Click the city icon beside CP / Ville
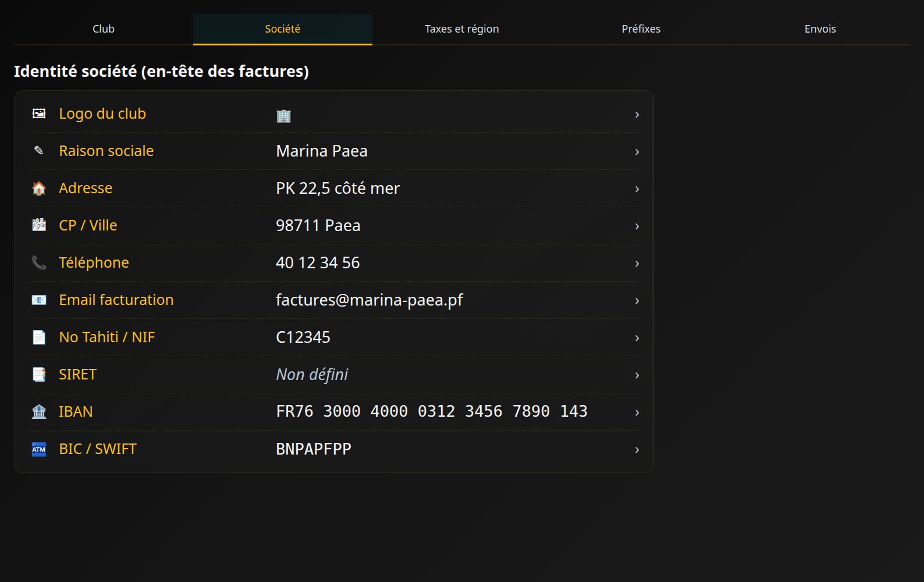 point(39,225)
